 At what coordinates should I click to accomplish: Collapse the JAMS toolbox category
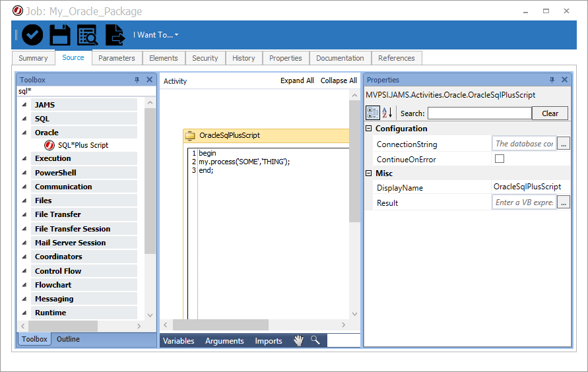[x=24, y=104]
